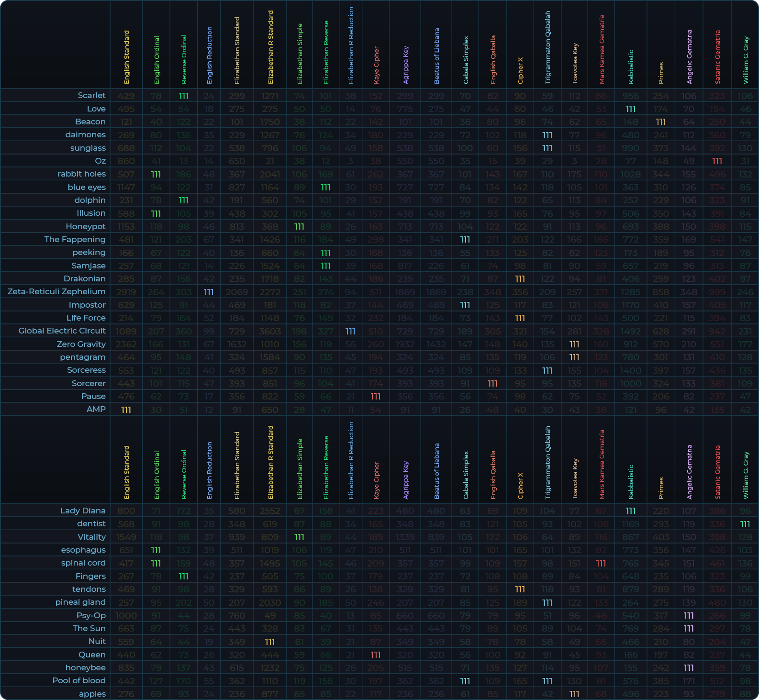Click the 'Scarlet' phrase in the first row
This screenshot has width=759, height=700.
coord(91,95)
